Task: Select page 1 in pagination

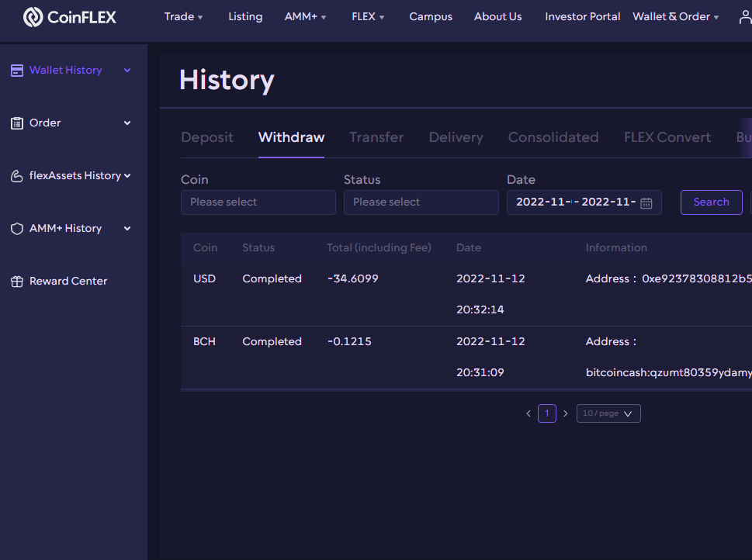Action: pyautogui.click(x=547, y=413)
